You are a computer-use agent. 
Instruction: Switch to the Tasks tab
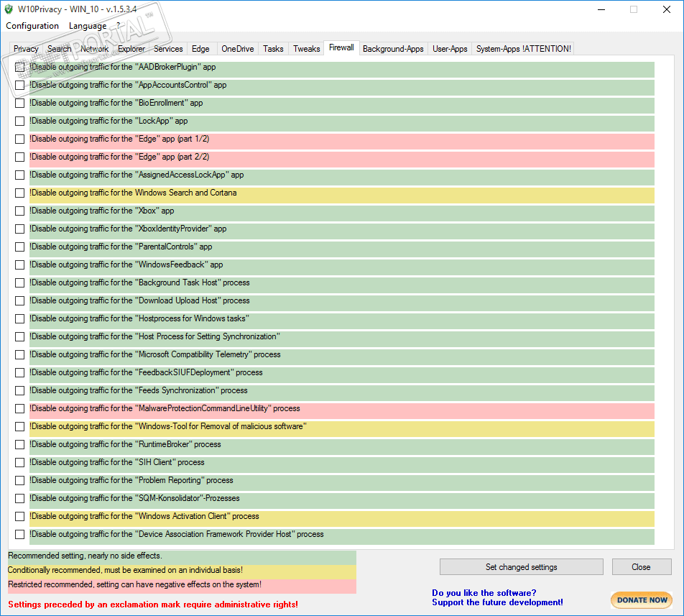273,49
